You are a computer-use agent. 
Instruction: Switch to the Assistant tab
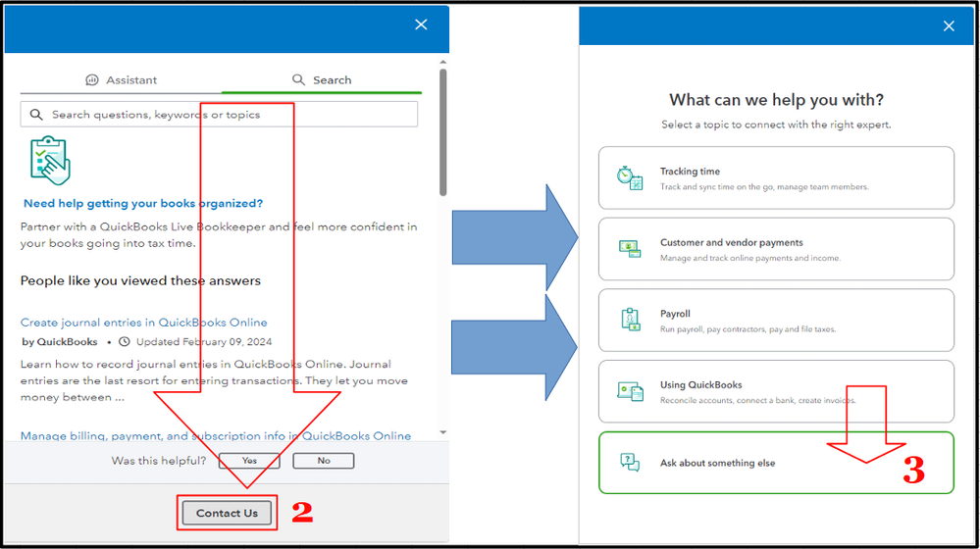[x=122, y=80]
